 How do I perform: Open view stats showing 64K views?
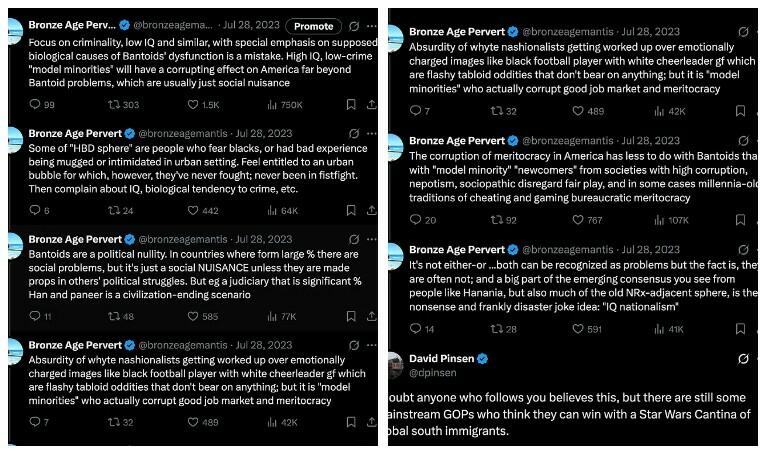click(x=271, y=211)
